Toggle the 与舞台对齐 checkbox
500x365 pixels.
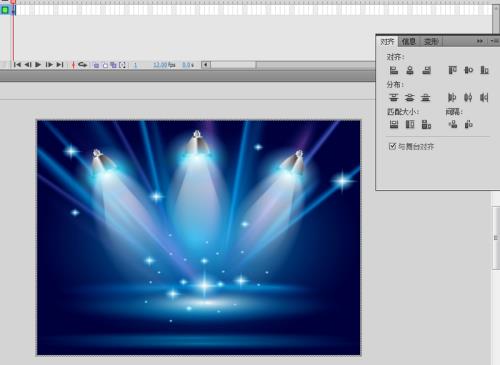[x=392, y=146]
